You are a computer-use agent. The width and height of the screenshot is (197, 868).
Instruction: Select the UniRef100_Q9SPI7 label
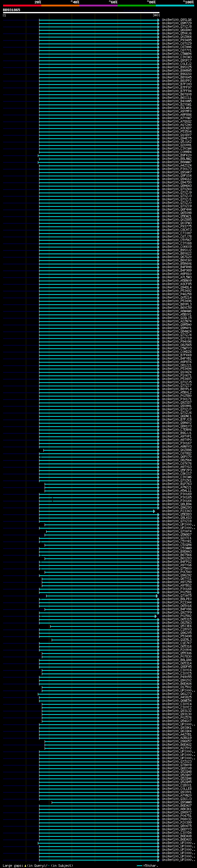(x=177, y=61)
